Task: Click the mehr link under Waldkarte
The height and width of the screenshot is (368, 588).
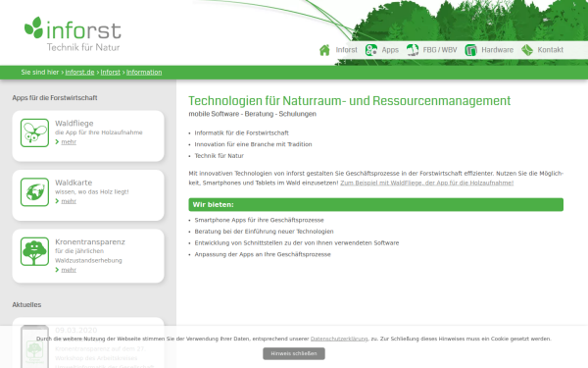Action: 69,201
